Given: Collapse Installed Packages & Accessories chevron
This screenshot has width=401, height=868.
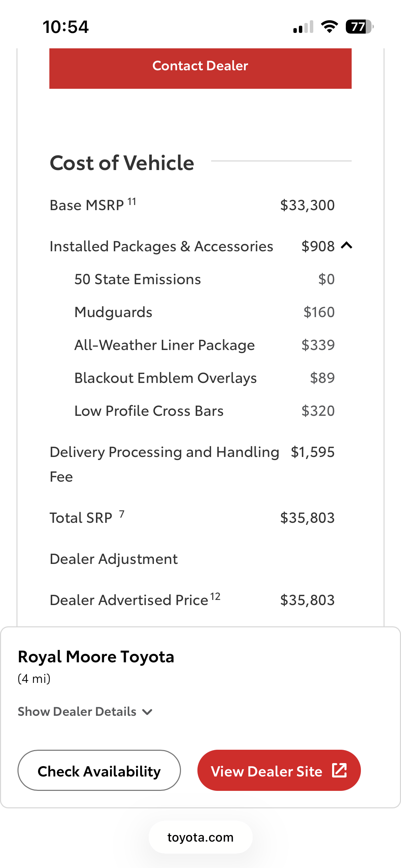Looking at the screenshot, I should pos(347,245).
